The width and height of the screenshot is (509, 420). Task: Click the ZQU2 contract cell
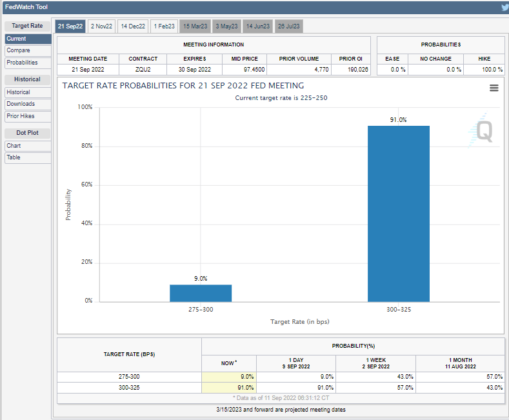(143, 70)
